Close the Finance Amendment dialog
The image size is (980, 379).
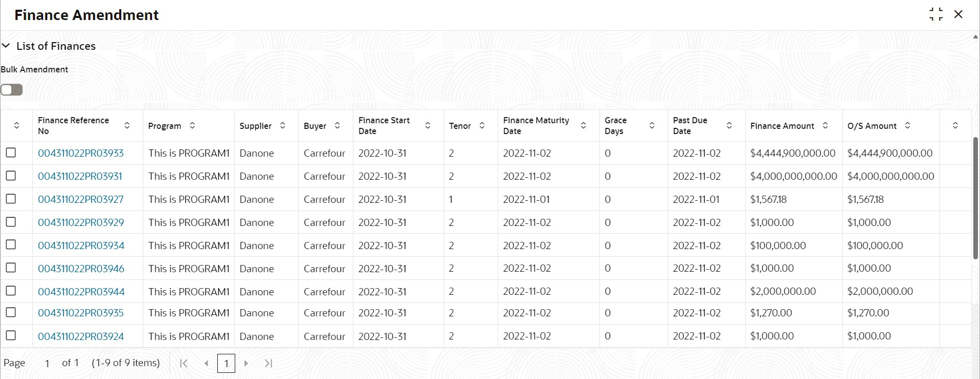point(958,14)
